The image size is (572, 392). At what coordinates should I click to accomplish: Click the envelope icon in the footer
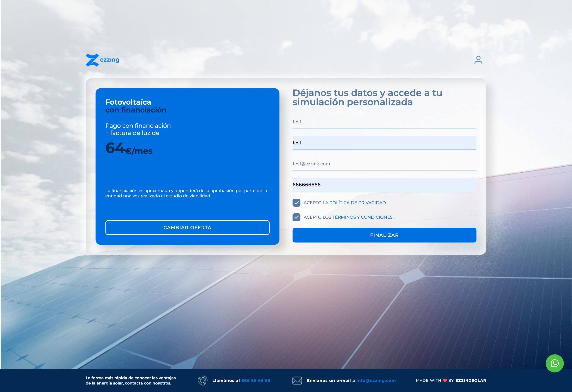click(x=297, y=380)
